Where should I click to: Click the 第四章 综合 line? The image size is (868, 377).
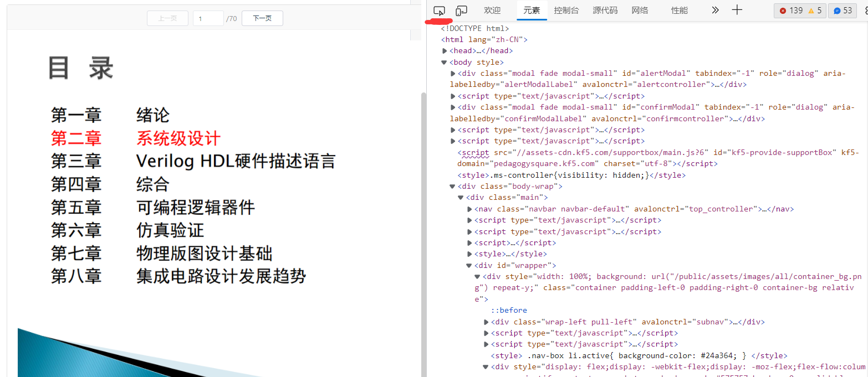point(110,184)
